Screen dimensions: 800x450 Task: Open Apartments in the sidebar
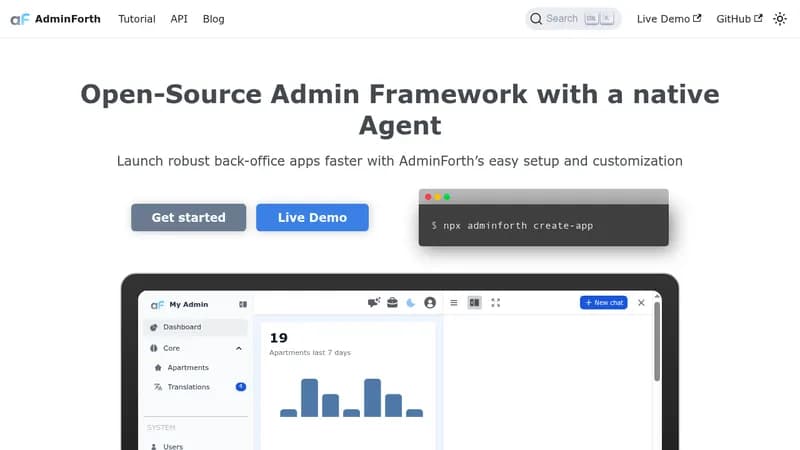(x=188, y=367)
